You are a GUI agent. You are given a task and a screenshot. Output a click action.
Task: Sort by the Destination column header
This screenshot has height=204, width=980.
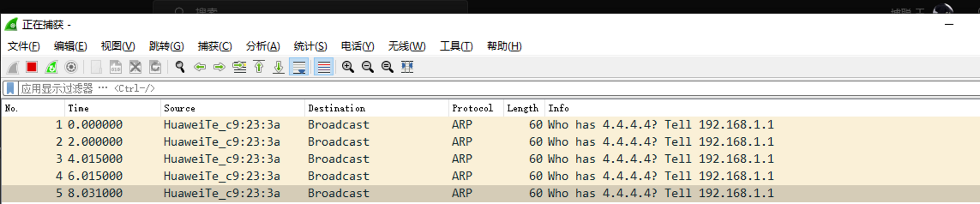point(377,108)
